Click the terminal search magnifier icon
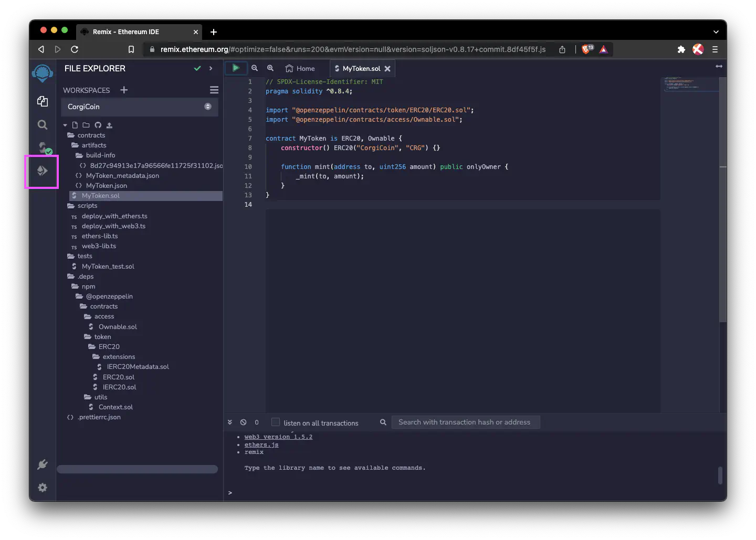Image resolution: width=756 pixels, height=540 pixels. tap(383, 422)
